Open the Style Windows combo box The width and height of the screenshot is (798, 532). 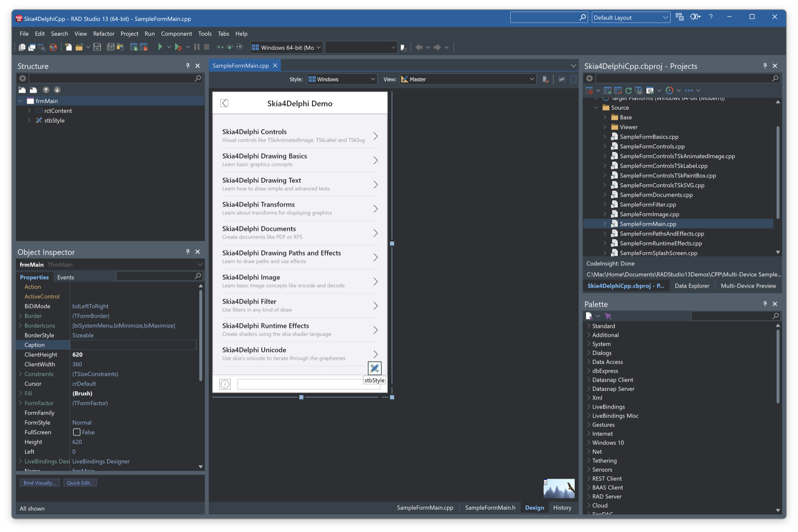342,79
